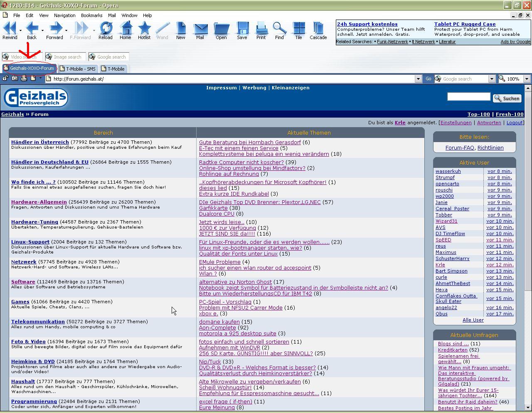Open the Alle User link
The height and width of the screenshot is (413, 532).
click(473, 320)
